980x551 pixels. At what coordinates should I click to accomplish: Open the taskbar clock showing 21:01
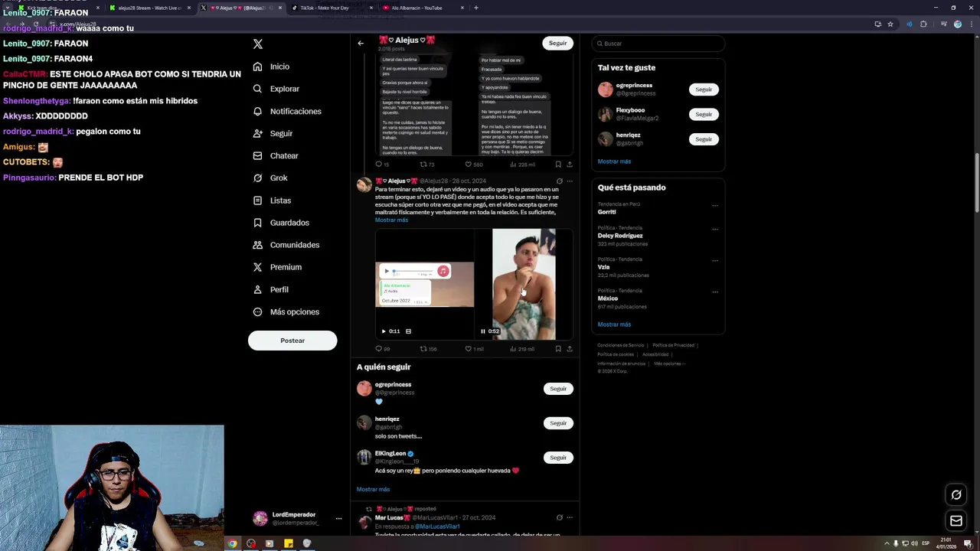pos(946,543)
